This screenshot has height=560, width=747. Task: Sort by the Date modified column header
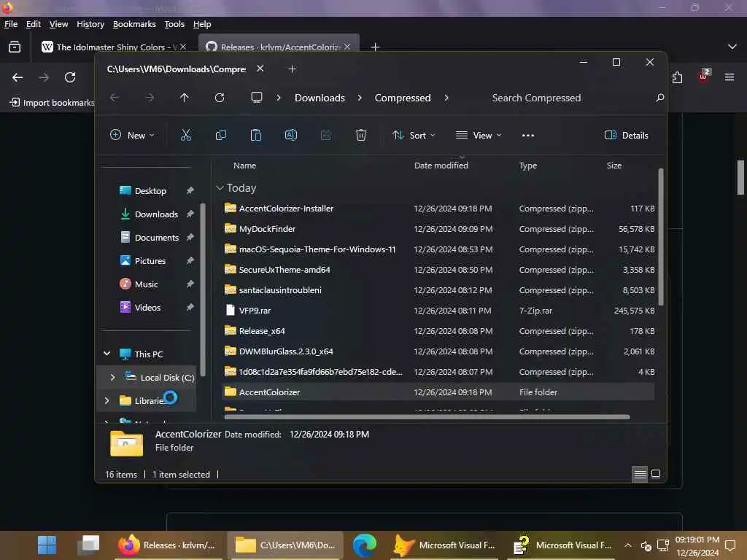pyautogui.click(x=441, y=166)
